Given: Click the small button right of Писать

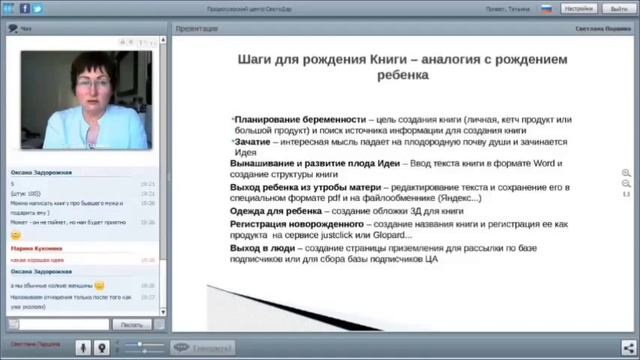Looking at the screenshot, I should click(x=159, y=324).
